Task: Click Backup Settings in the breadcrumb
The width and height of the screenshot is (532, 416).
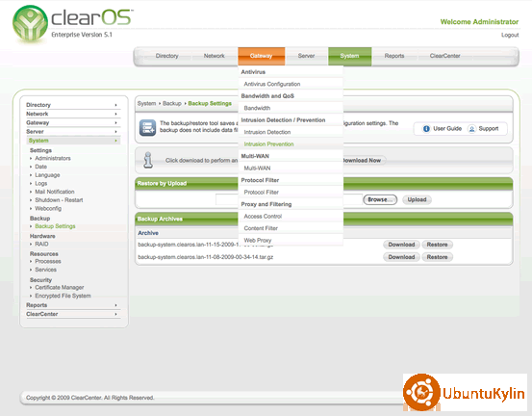Action: coord(210,103)
